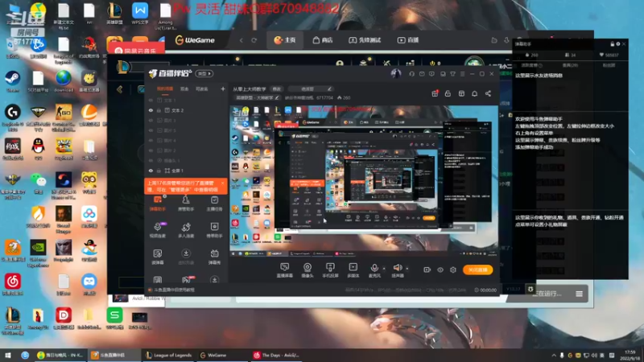Screen dimensions: 644x362
Task: Click the add scene plus icon
Action: coord(223,88)
